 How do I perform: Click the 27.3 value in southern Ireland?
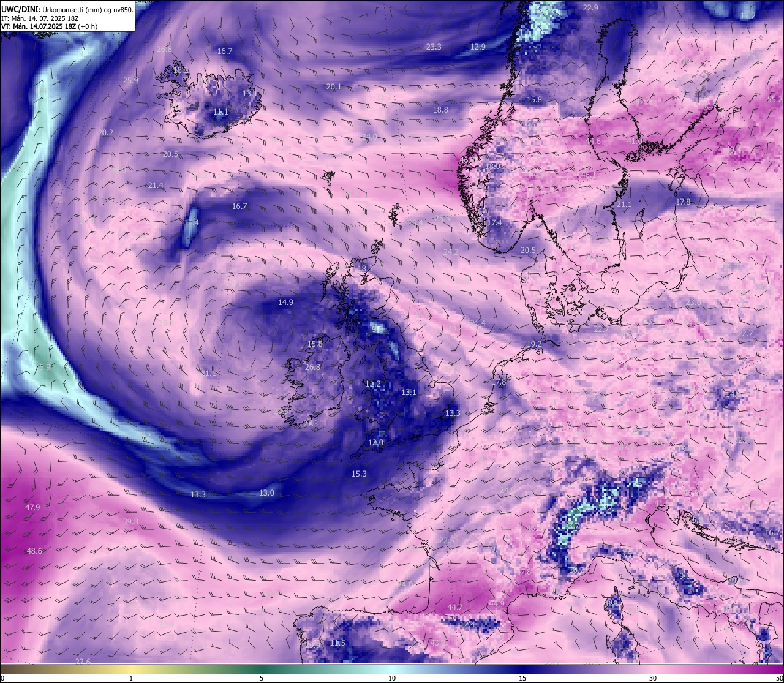311,424
